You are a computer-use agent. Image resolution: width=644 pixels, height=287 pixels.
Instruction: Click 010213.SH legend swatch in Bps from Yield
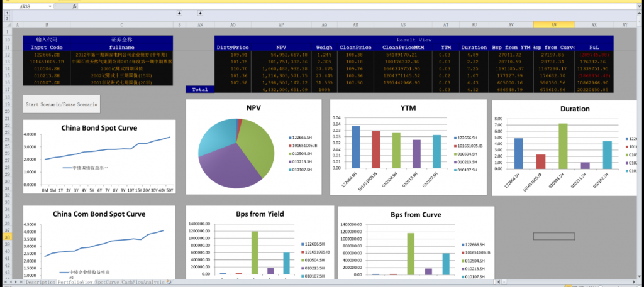[x=303, y=269]
